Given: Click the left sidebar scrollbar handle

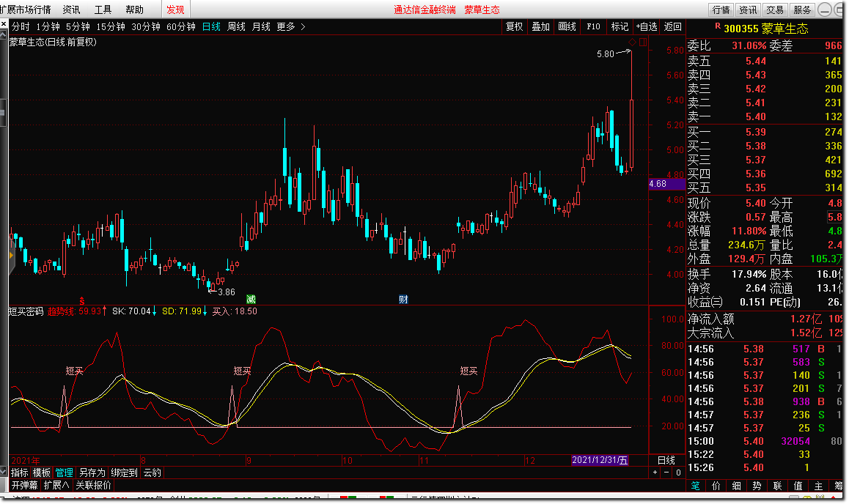Looking at the screenshot, I should tap(3, 113).
